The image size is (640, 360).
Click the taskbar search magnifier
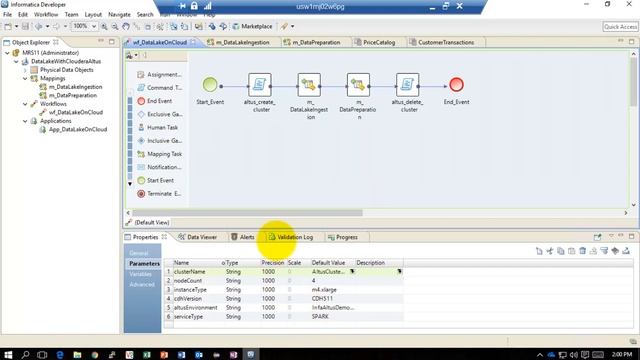click(x=25, y=355)
